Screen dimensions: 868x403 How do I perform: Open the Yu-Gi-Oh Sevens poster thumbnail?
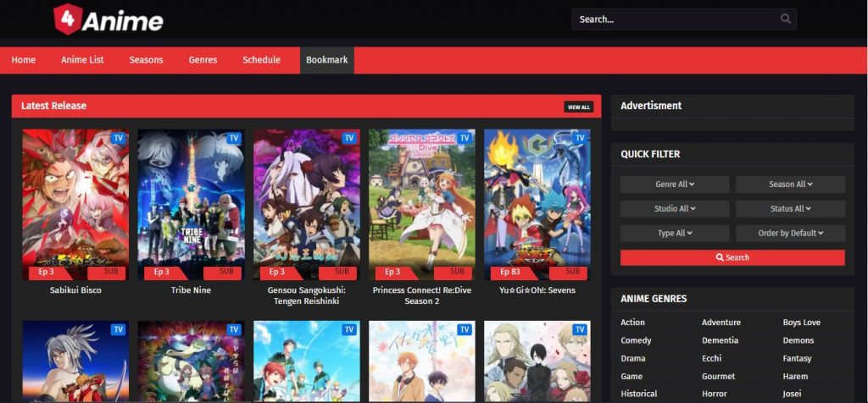coord(537,205)
